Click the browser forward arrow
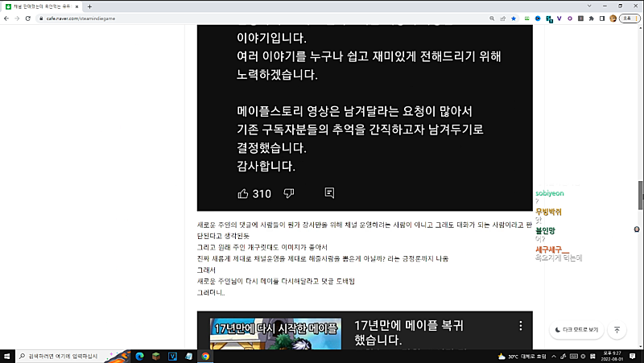The height and width of the screenshot is (363, 644). [x=17, y=19]
